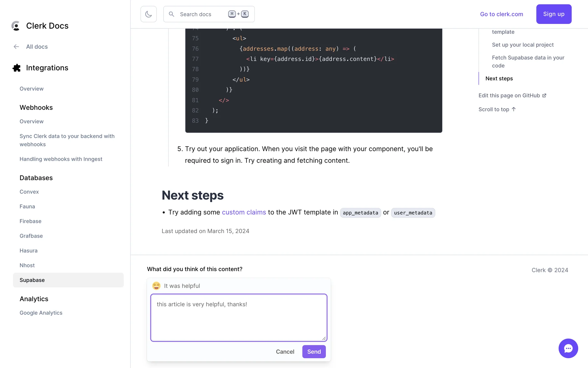Open the chat support bubble
The height and width of the screenshot is (368, 588).
568,348
